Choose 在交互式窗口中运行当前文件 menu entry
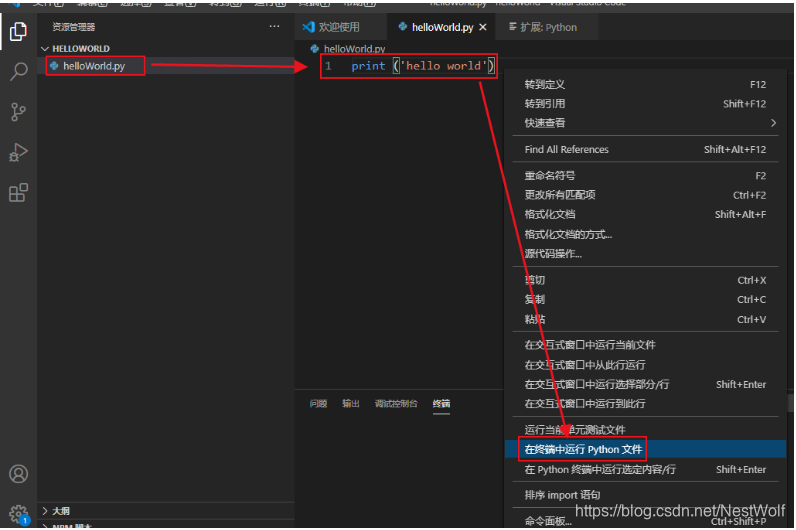This screenshot has height=530, width=796. tap(645, 345)
